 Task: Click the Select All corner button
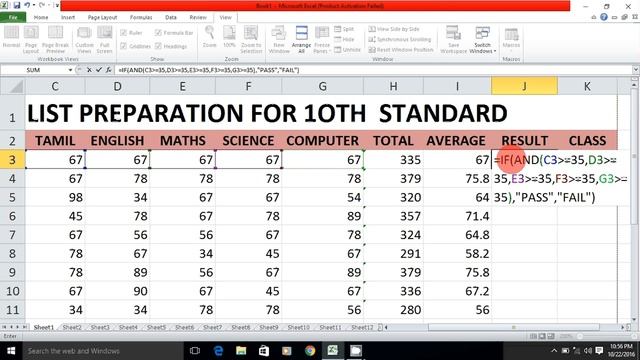tap(12, 86)
